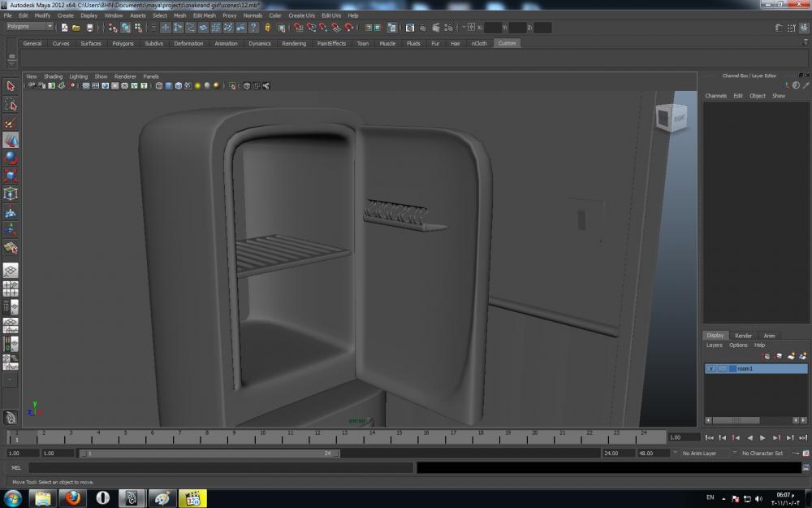Switch to the Rendering shelf tab
The height and width of the screenshot is (508, 812).
coord(294,44)
